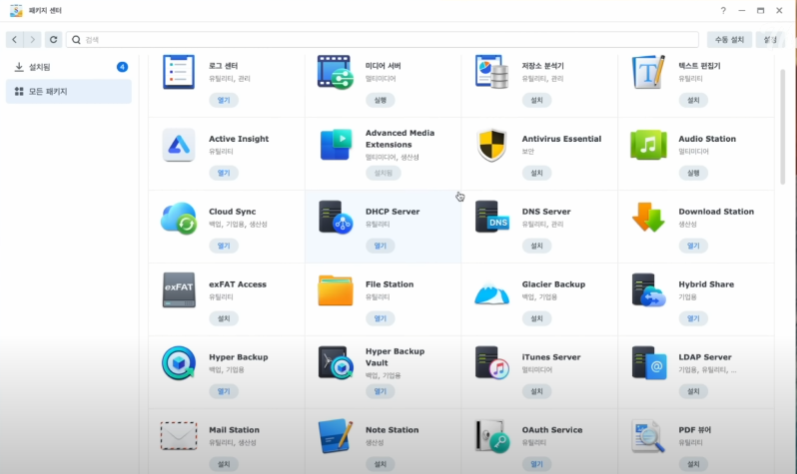This screenshot has height=474, width=797.
Task: Select the iTunes Server icon
Action: (x=492, y=363)
